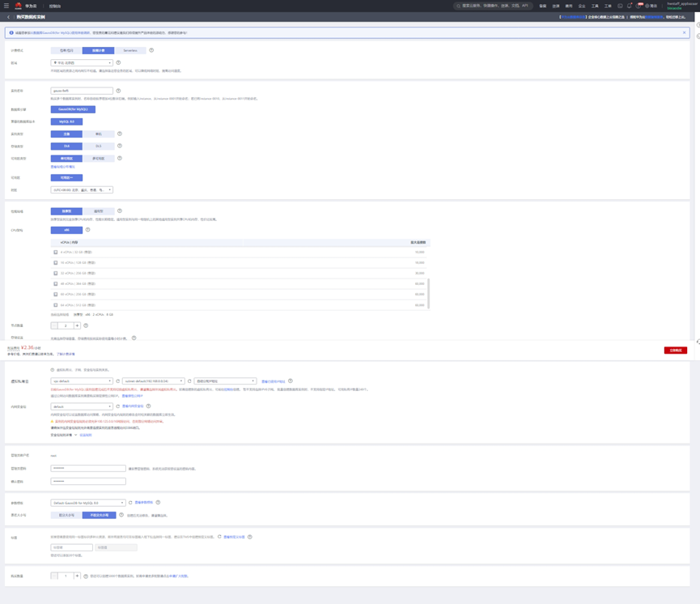The height and width of the screenshot is (604, 700).
Task: Click help icon beside DL5 storage type
Action: click(x=120, y=146)
